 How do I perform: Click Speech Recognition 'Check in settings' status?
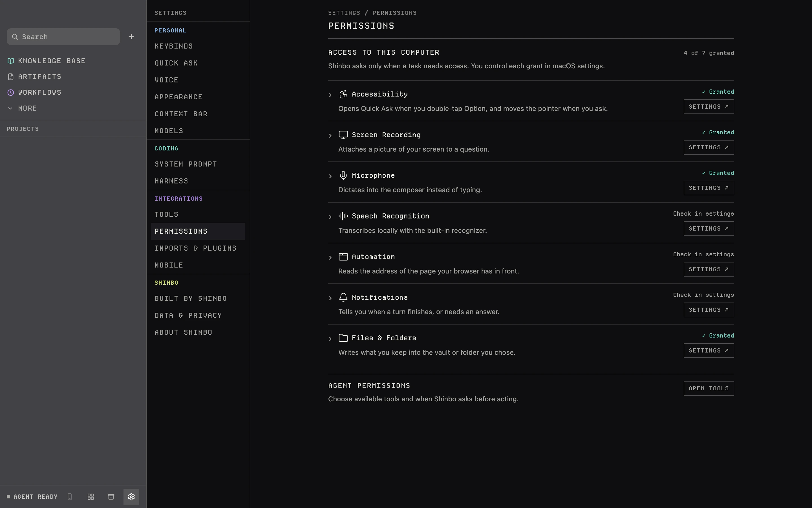click(x=703, y=214)
